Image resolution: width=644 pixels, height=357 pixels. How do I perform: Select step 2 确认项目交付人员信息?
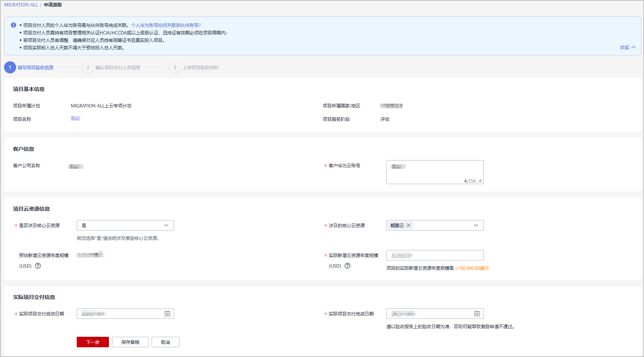point(118,68)
